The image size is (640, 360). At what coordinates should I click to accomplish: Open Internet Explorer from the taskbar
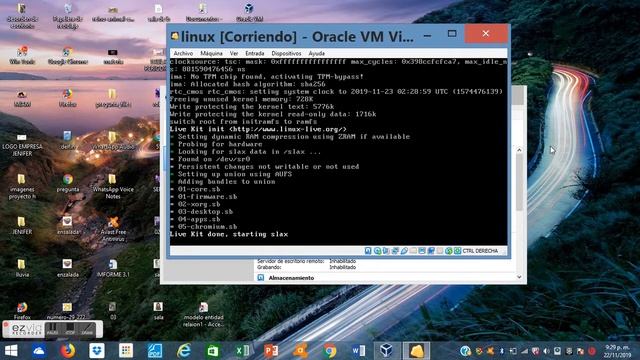[184, 351]
